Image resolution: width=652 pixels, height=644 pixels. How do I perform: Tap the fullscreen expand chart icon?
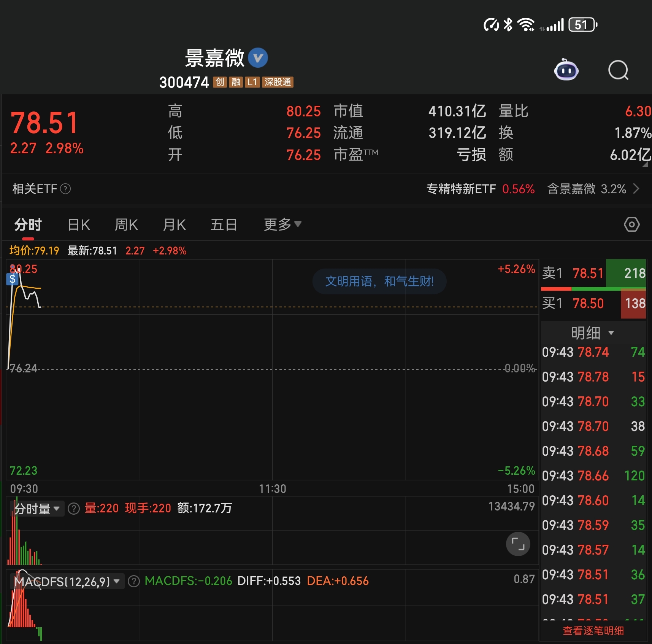pos(518,544)
